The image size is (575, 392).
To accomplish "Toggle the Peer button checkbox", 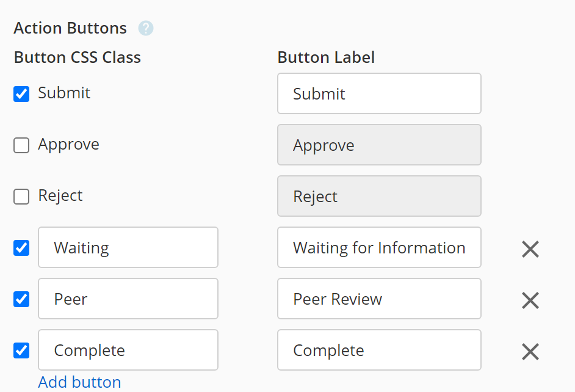I will pos(21,299).
